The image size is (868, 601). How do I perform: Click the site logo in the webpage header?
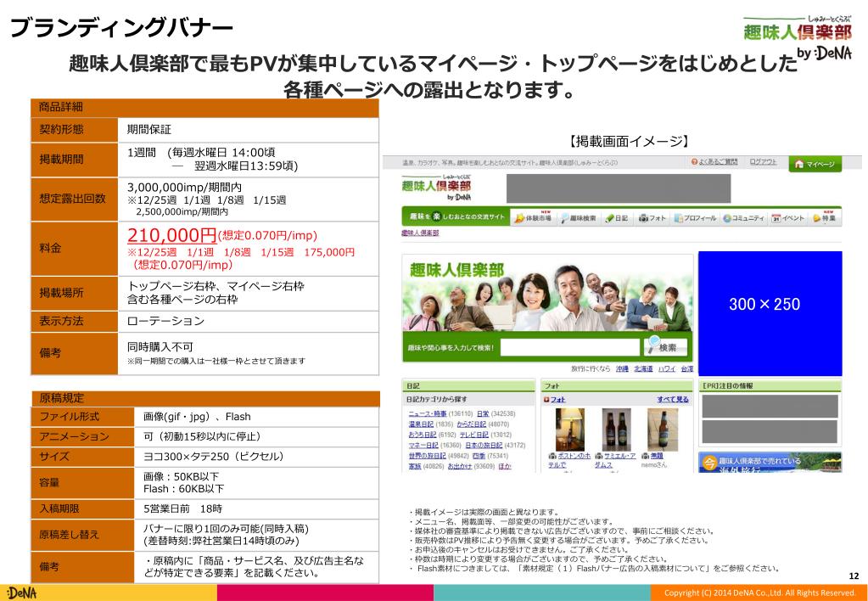[436, 188]
